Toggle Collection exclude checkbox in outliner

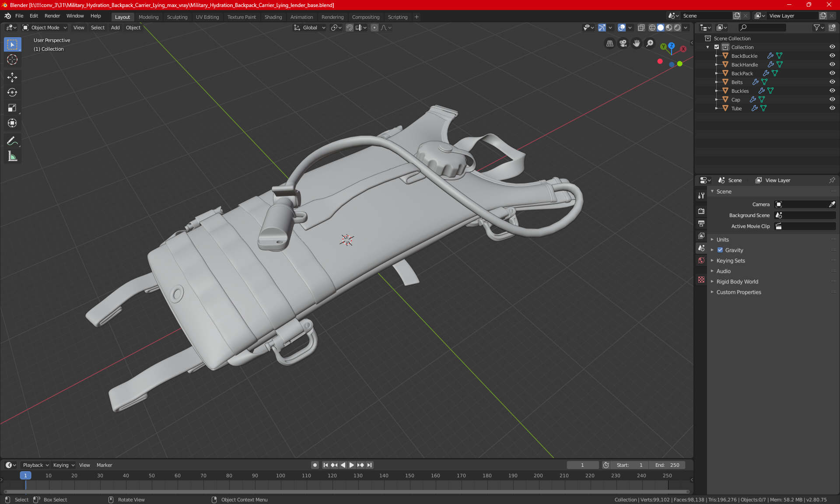tap(717, 47)
